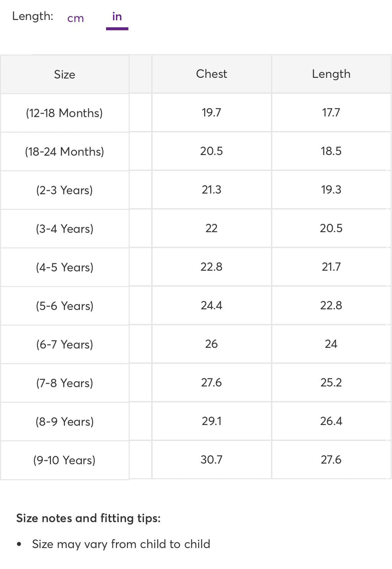
Task: Choose the (2-3 Years) size label
Action: [64, 190]
